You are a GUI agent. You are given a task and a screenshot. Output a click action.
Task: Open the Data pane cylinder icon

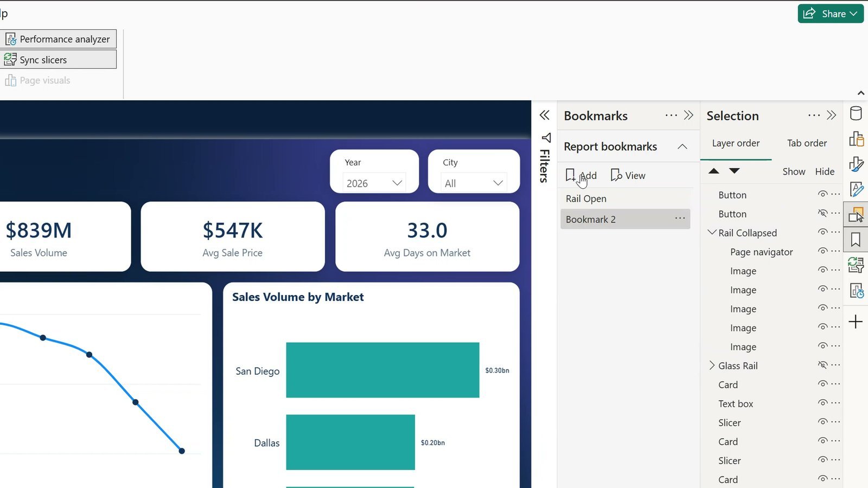[x=856, y=113]
